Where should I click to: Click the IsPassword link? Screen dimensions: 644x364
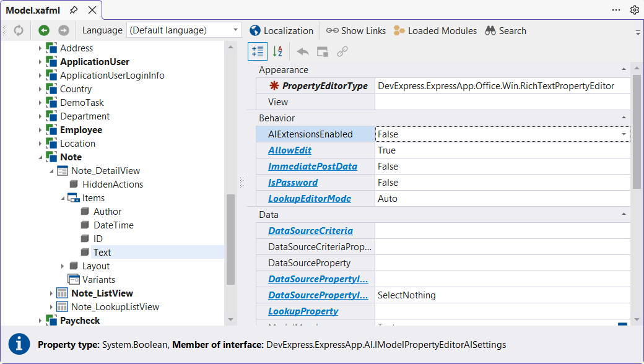click(293, 182)
